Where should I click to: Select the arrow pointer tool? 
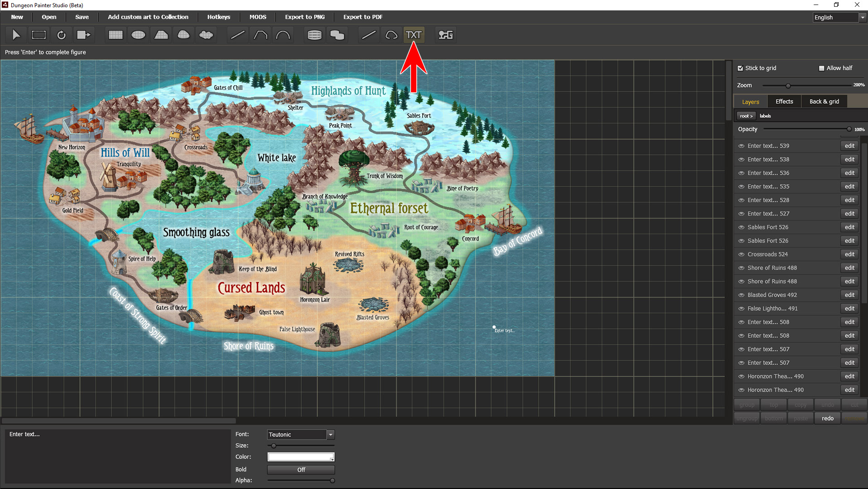tap(16, 35)
